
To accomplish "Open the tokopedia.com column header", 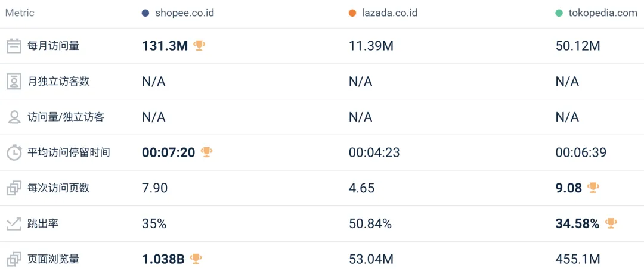I will click(603, 13).
